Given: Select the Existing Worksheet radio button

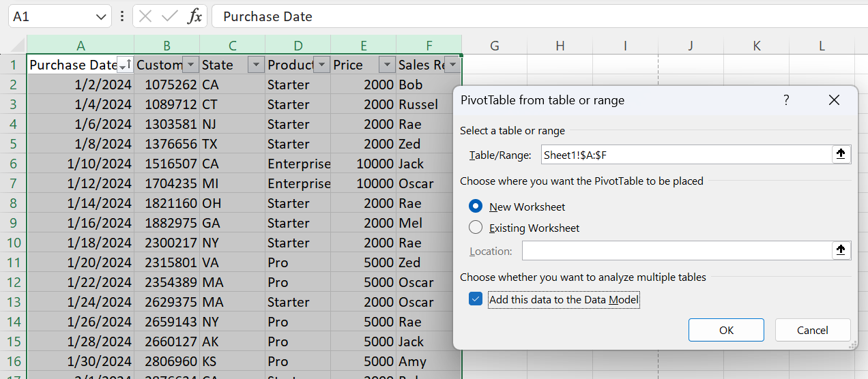Looking at the screenshot, I should [476, 228].
